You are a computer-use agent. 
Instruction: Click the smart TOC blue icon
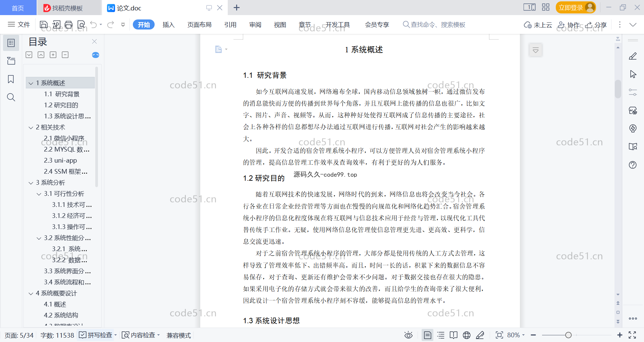tap(96, 55)
